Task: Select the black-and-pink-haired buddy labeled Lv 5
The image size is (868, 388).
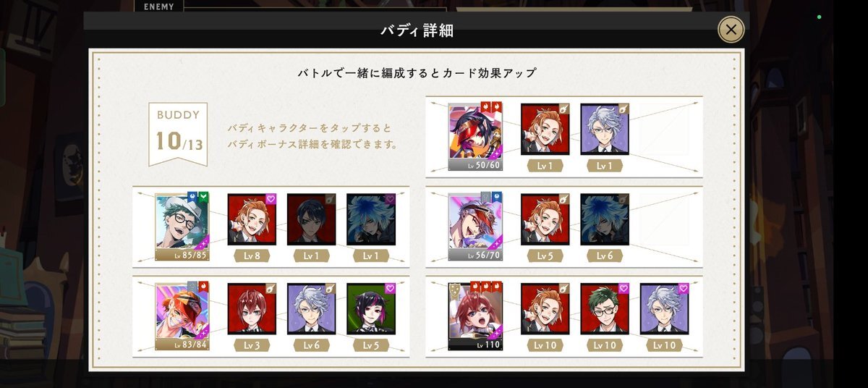Action: [x=371, y=308]
